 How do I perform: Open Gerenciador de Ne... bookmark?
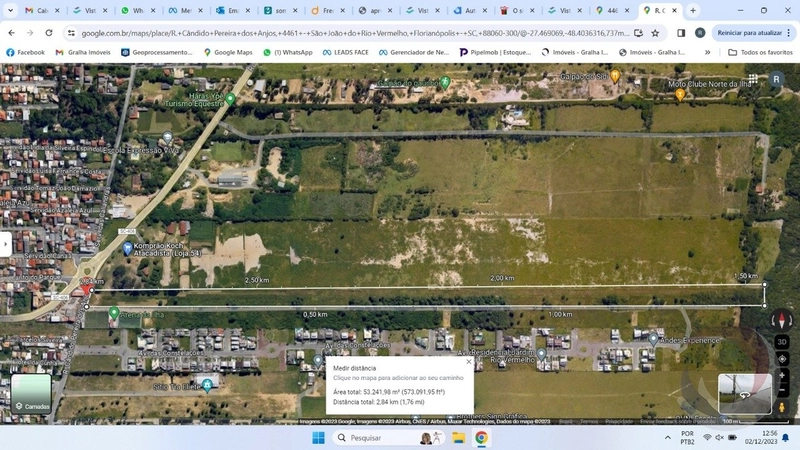414,52
